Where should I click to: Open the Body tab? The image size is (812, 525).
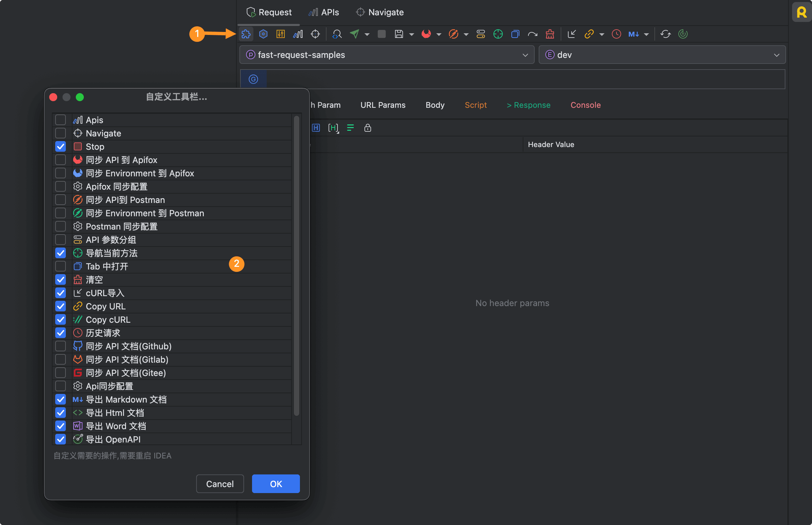tap(435, 105)
